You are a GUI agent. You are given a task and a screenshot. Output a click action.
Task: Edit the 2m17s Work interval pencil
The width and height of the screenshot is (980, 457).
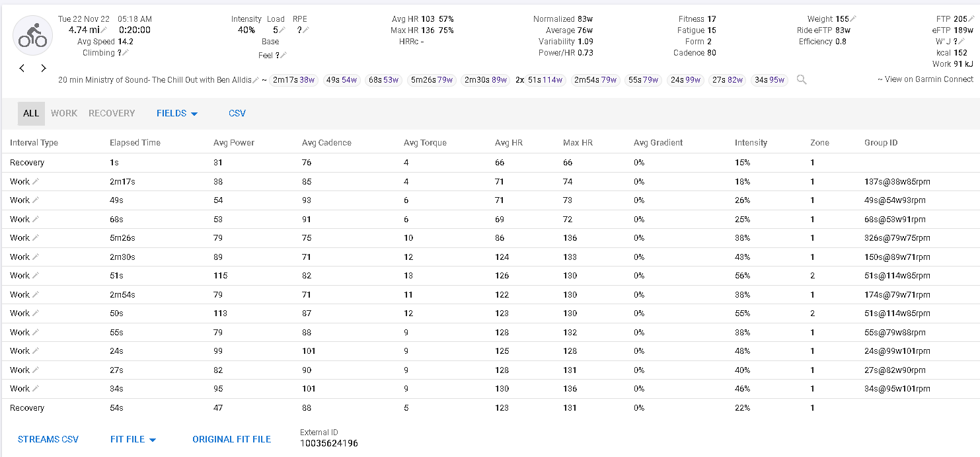coord(36,181)
